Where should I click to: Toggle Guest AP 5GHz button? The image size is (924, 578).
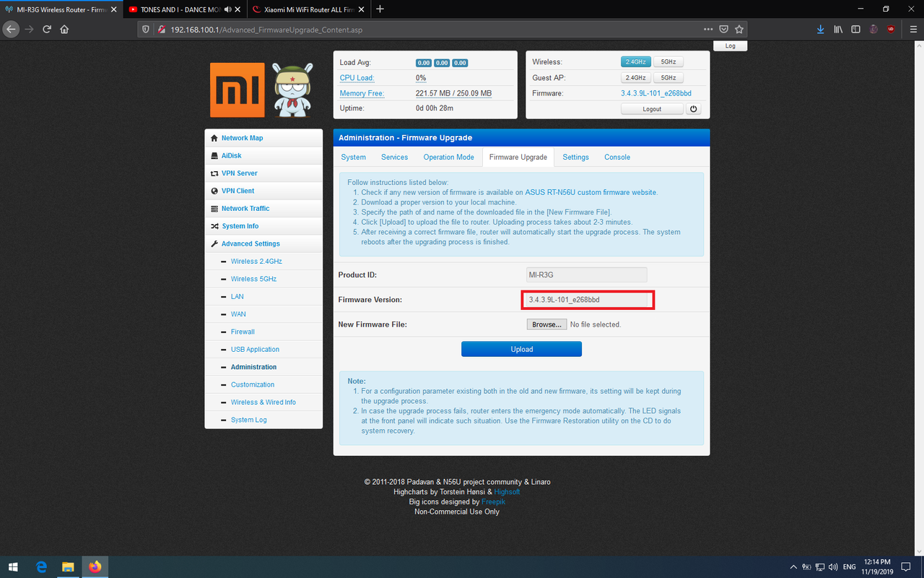pyautogui.click(x=668, y=77)
